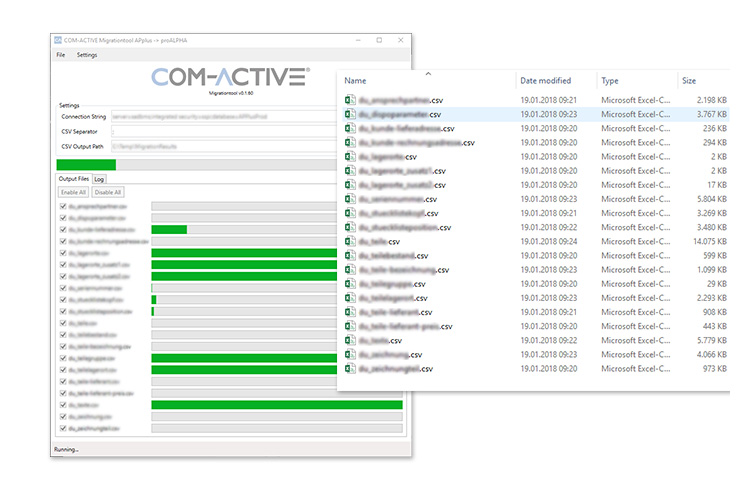
Task: Sort files by Date modified header
Action: tap(546, 81)
